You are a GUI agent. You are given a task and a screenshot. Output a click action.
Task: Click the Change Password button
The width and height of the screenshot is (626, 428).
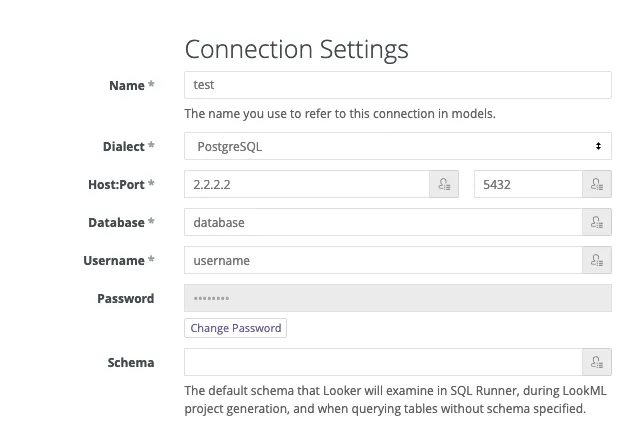(x=236, y=328)
